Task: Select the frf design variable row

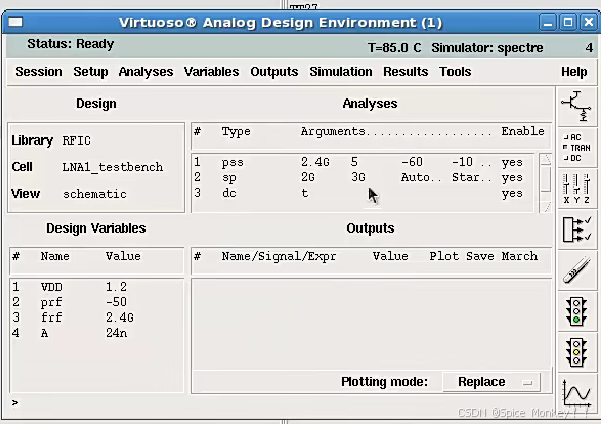Action: pos(97,317)
